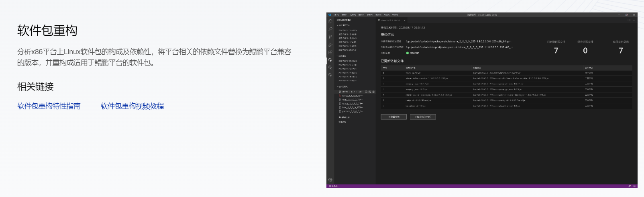Click feedback icon in status bar

click(630, 186)
